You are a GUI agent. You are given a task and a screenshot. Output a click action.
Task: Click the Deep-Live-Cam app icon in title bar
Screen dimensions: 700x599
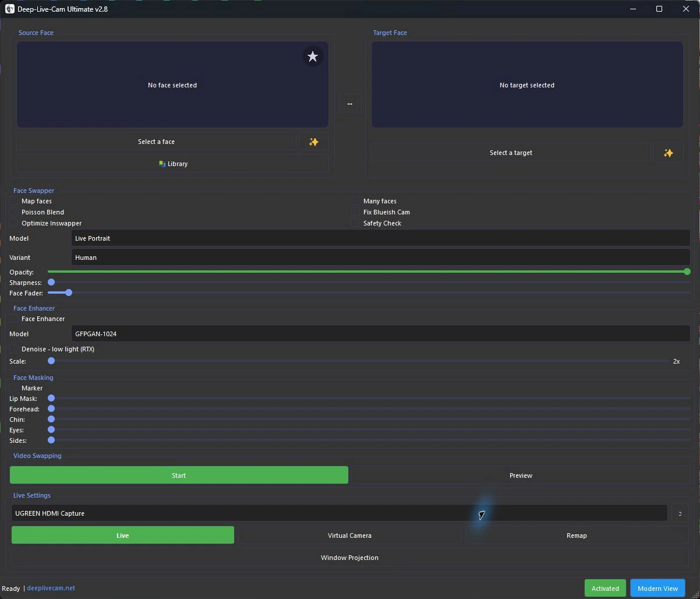(10, 9)
